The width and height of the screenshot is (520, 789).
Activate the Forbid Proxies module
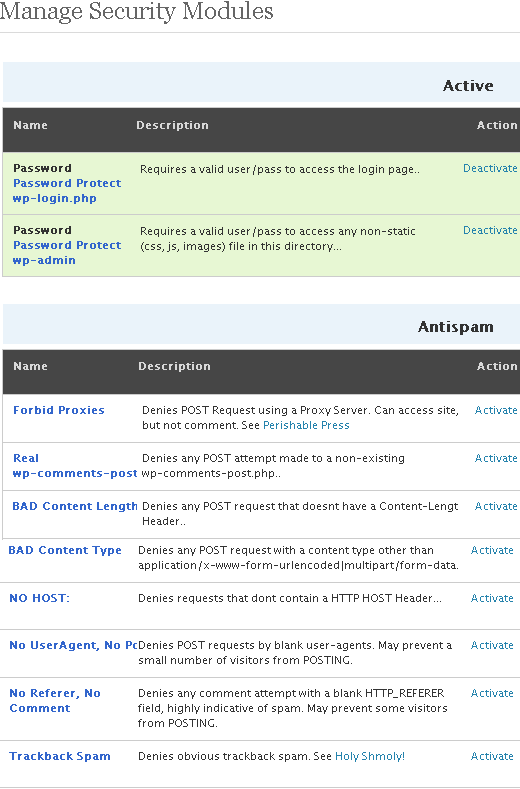[x=496, y=410]
